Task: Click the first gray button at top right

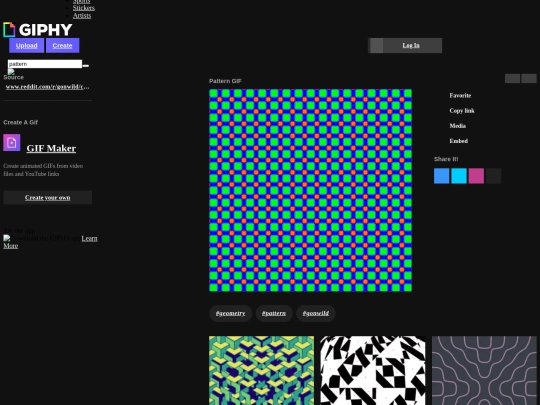Action: [x=512, y=79]
